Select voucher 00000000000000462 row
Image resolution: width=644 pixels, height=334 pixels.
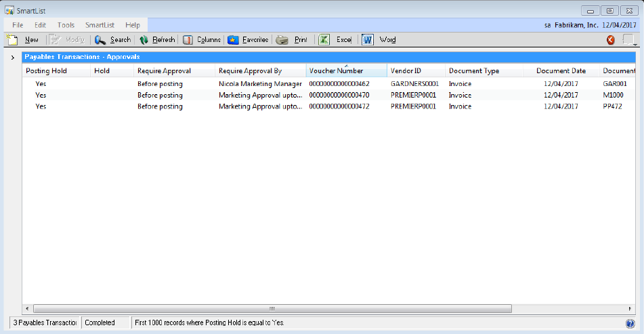pyautogui.click(x=339, y=84)
